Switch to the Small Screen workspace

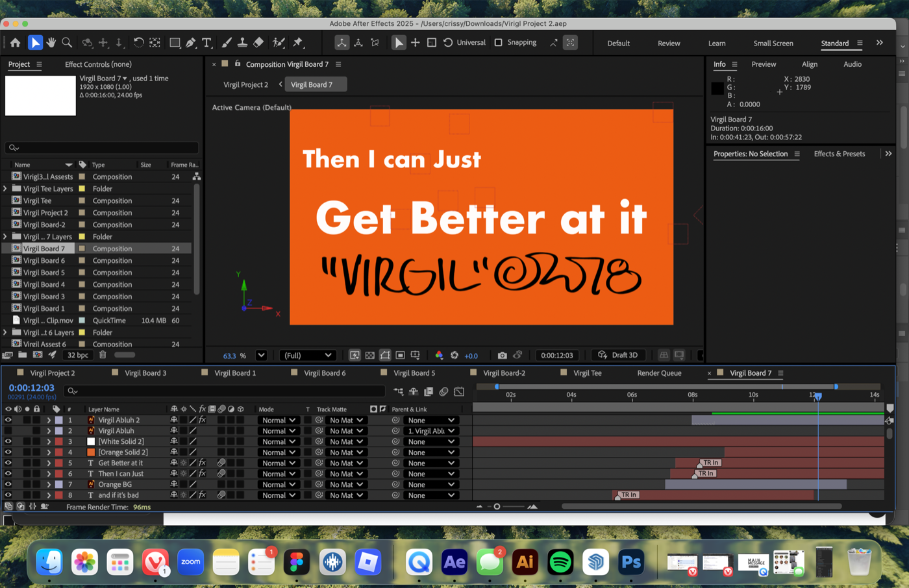[x=773, y=43]
